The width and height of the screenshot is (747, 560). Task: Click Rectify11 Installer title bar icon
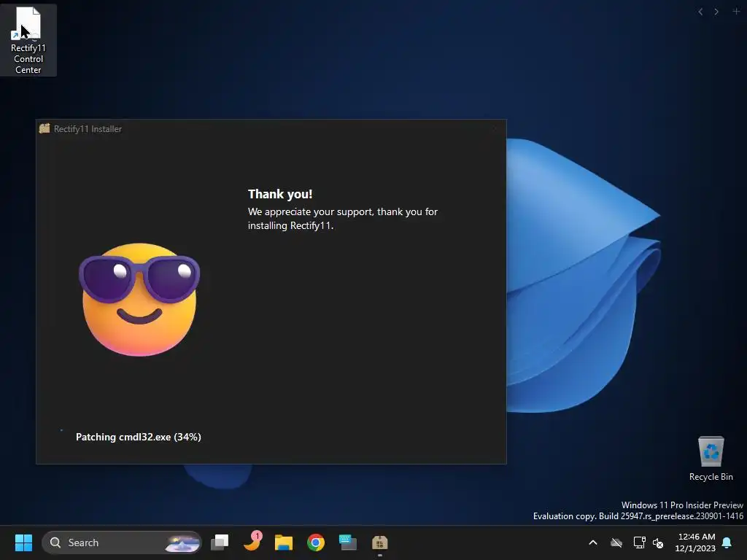44,128
